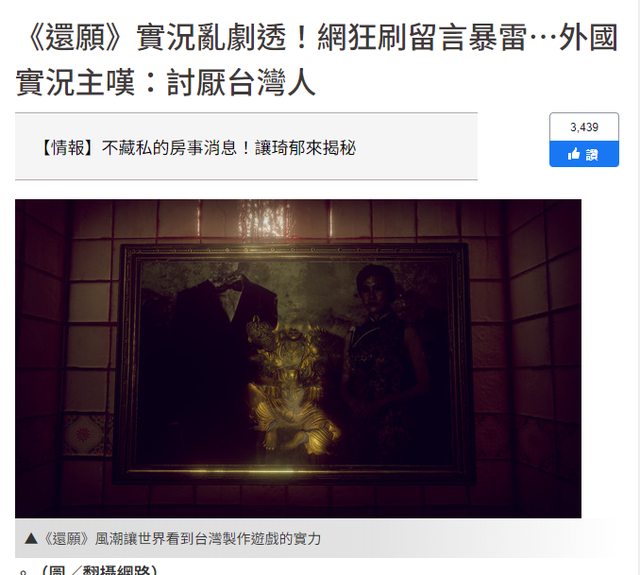Screen dimensions: 640x575
Task: Click the triangle marker beside the image caption
Action: 31,539
